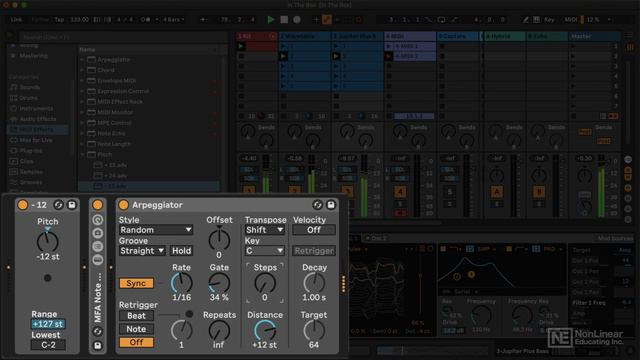Start playback with the green Play button
Screen dimensions: 640x360
pyautogui.click(x=271, y=19)
